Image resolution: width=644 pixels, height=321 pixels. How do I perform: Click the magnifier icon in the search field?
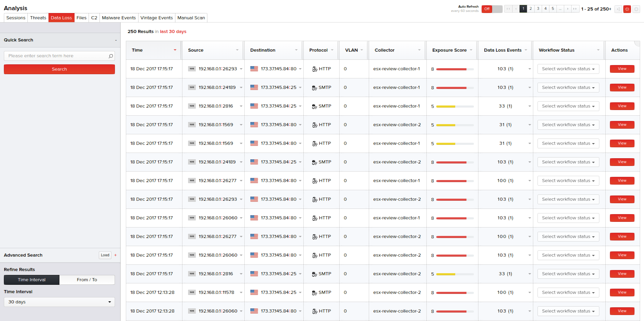(x=111, y=56)
